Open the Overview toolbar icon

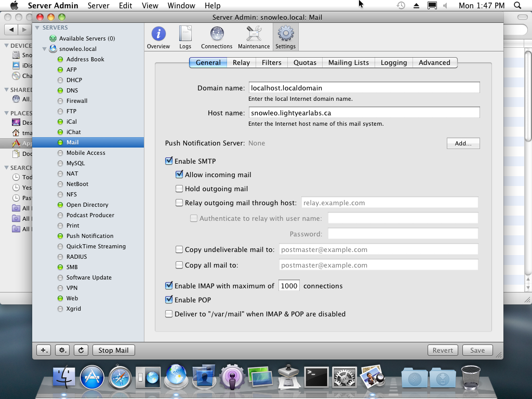[x=158, y=37]
